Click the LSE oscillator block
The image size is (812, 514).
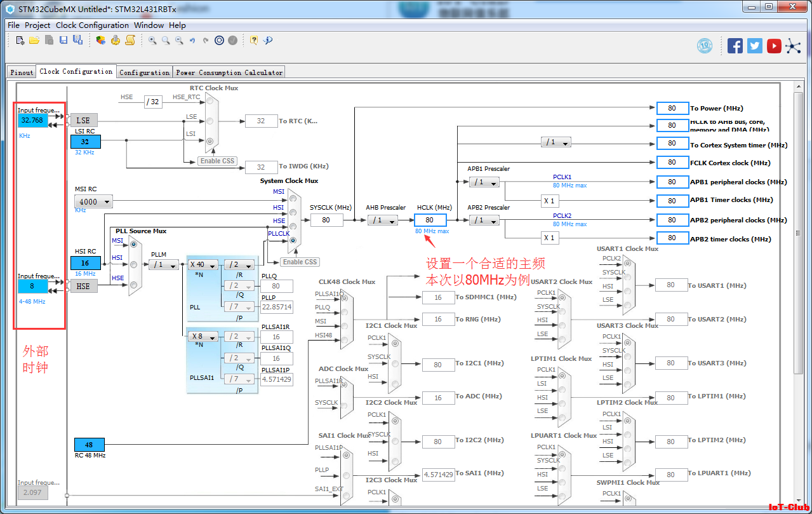84,121
